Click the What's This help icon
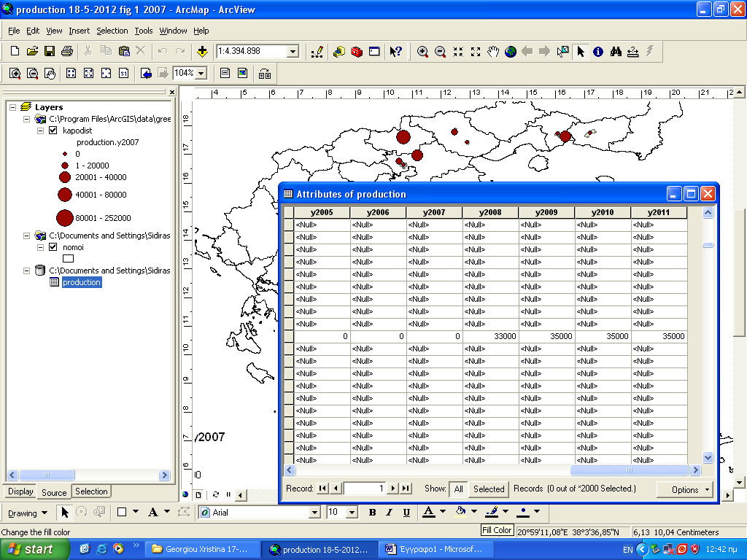Screen dimensions: 747x560 pyautogui.click(x=395, y=52)
